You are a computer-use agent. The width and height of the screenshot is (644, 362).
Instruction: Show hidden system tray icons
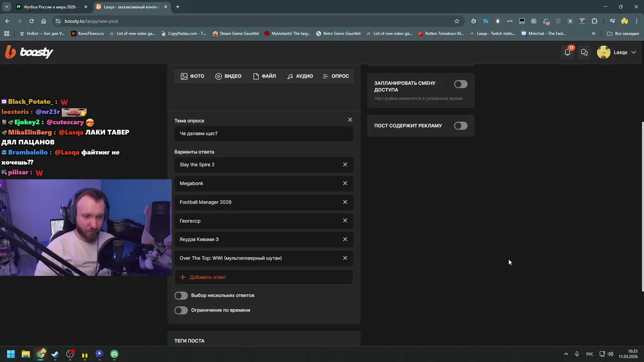point(566,354)
